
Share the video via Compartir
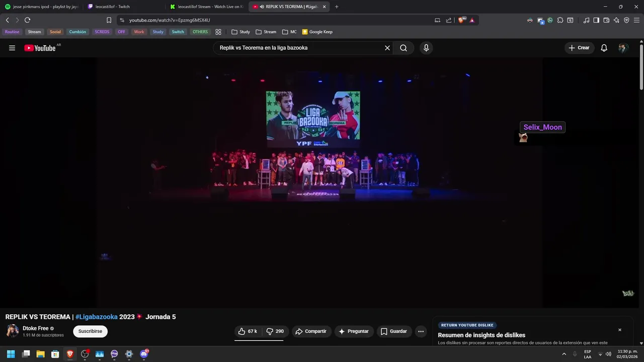click(311, 331)
